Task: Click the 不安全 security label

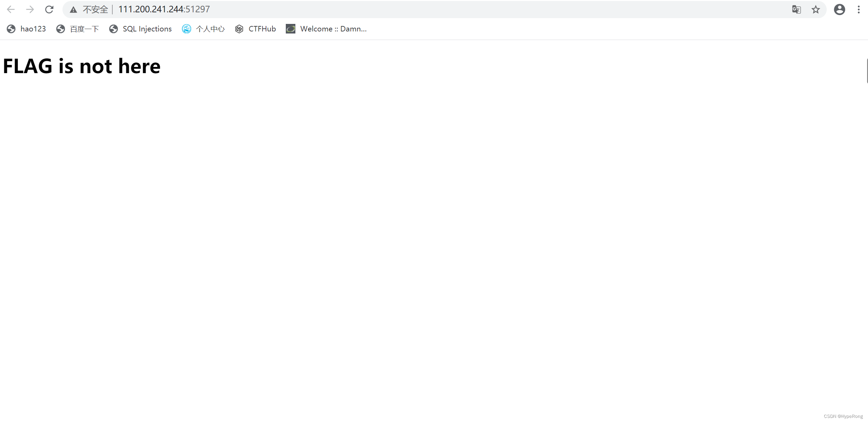Action: [95, 10]
